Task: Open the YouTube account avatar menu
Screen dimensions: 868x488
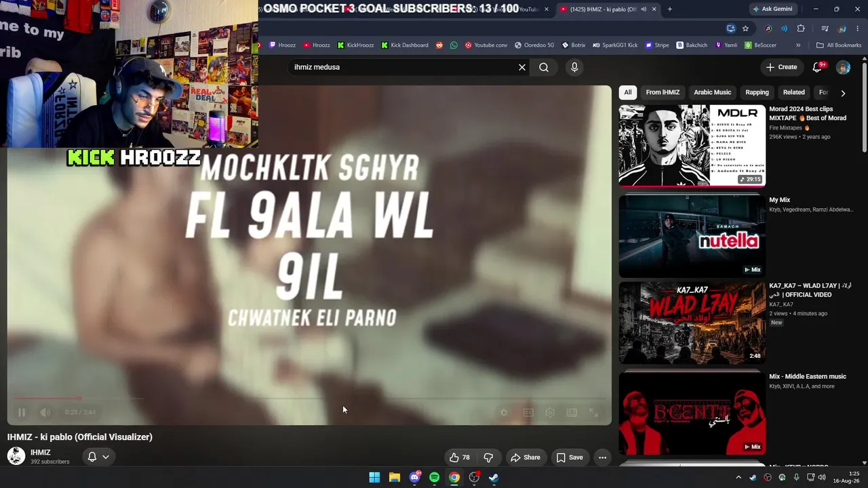Action: (843, 67)
